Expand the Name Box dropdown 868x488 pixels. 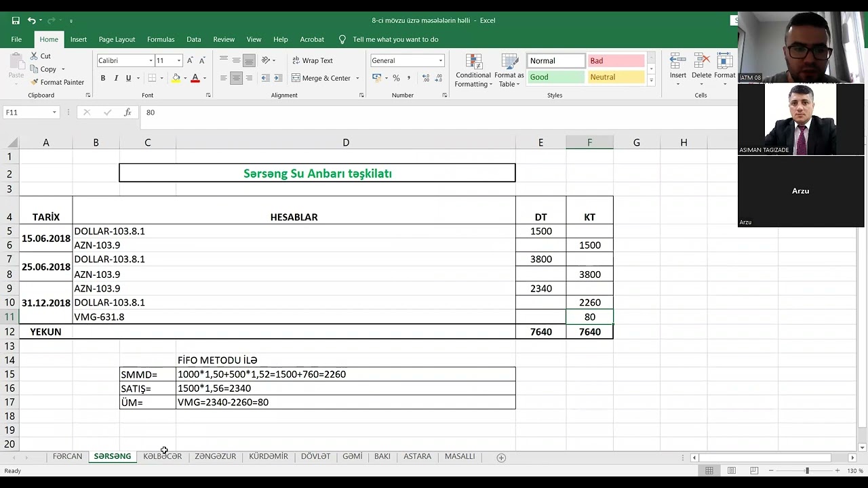[54, 113]
